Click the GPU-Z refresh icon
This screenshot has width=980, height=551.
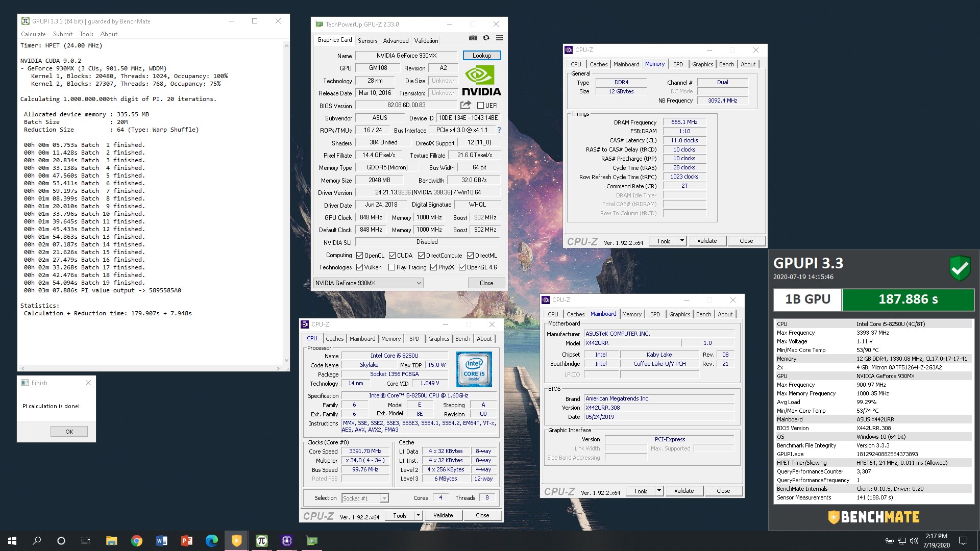tap(486, 38)
